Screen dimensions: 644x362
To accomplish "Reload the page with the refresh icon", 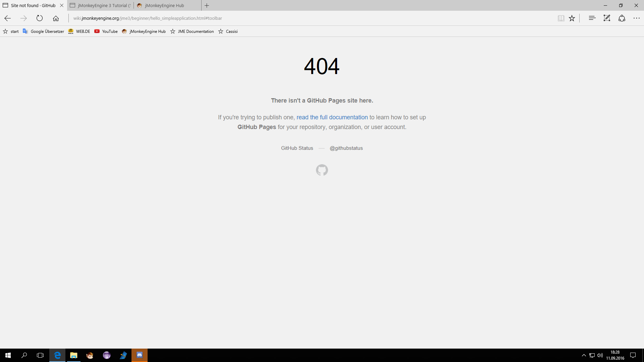I will tap(40, 18).
